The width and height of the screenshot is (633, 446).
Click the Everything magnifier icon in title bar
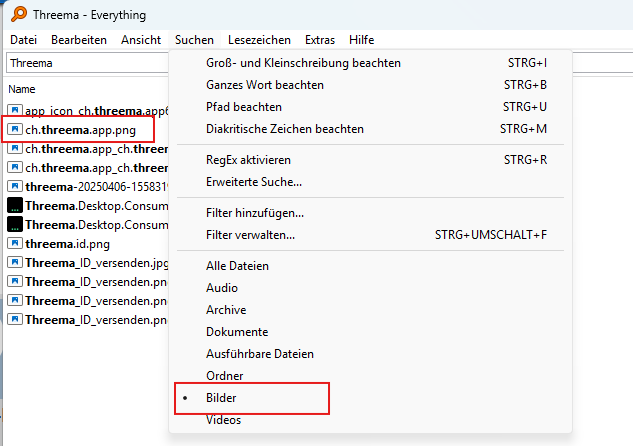(x=15, y=15)
